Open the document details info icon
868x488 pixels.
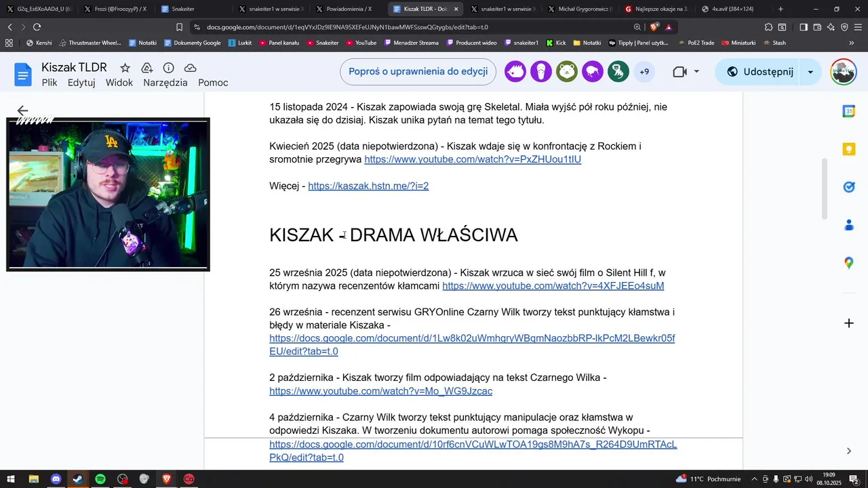(x=169, y=68)
